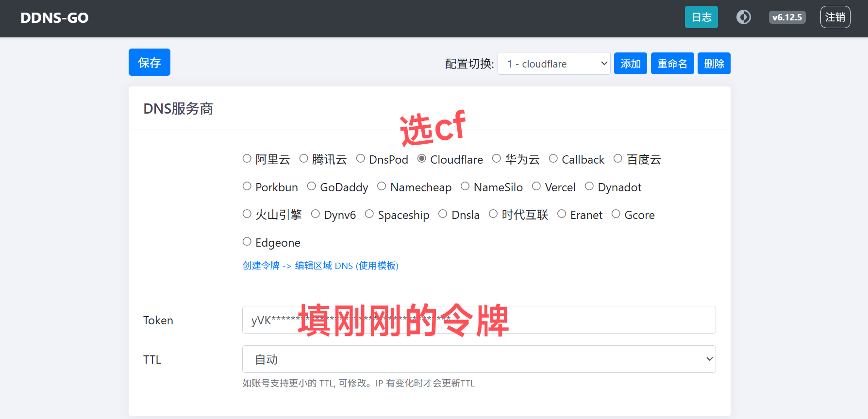
Task: Click 添加 to add a configuration
Action: click(x=630, y=64)
